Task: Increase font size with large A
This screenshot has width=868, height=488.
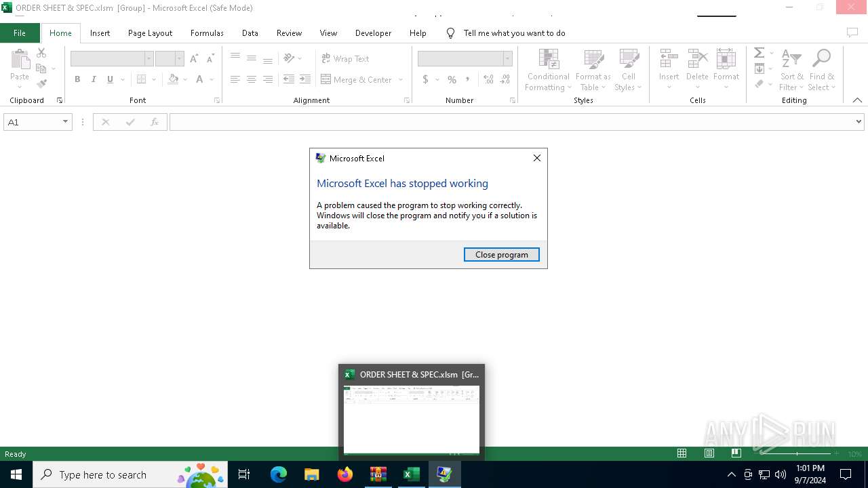Action: click(195, 59)
